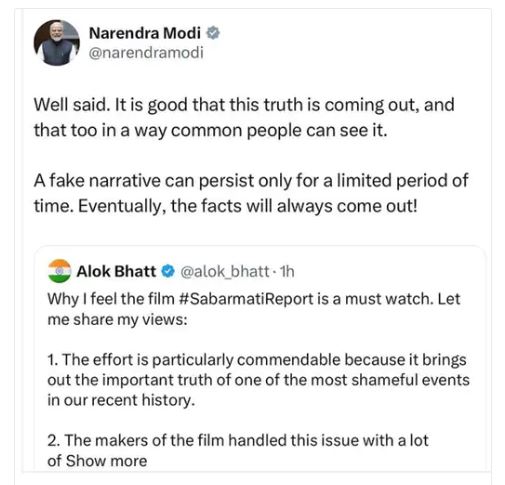Click the verified badge beside Narendra Modi
This screenshot has height=485, width=505.
[213, 33]
